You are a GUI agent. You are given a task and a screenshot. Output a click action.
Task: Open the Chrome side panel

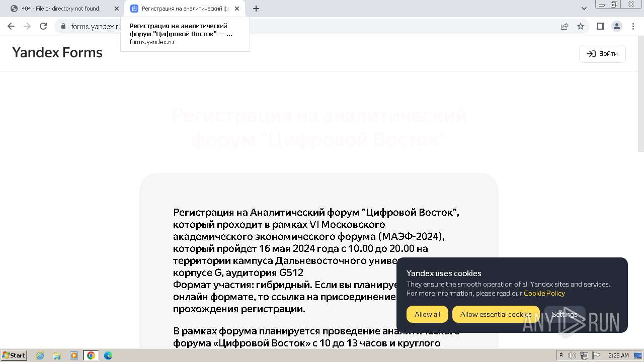point(600,26)
